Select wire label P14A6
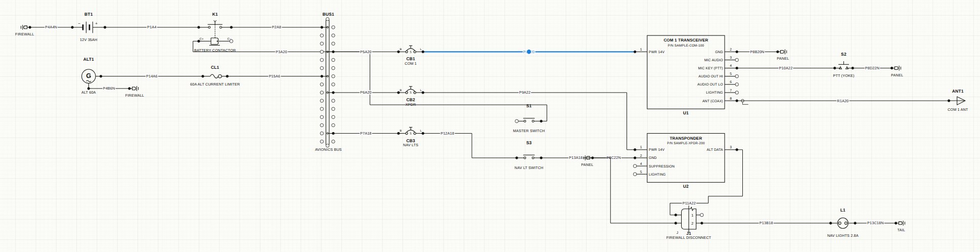Screen dimensions: 980x252 tap(152, 76)
